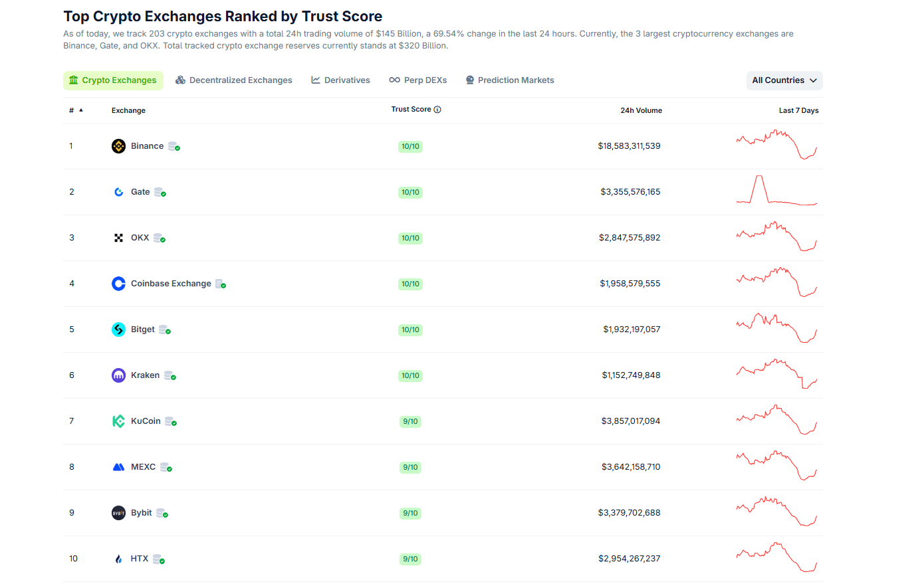Open the All Countries dropdown
924x584 pixels.
tap(784, 80)
